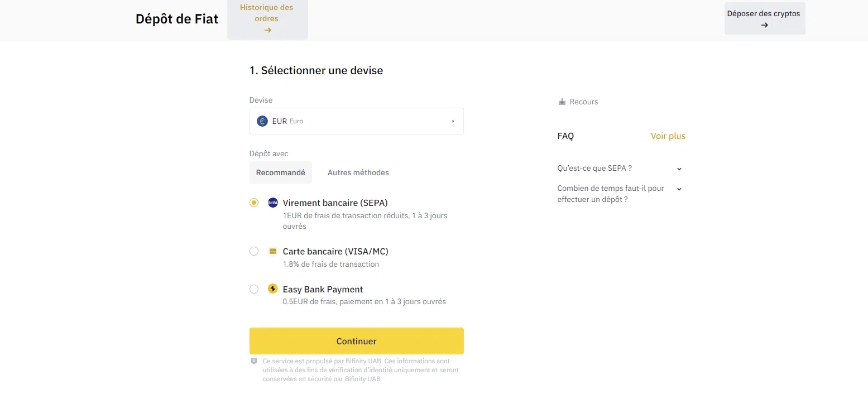Click Voir plus next to FAQ
Screen dimensions: 868x394
coord(668,136)
